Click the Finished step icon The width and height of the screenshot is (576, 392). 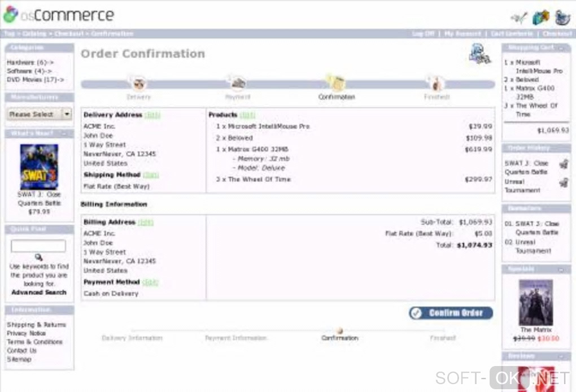437,84
